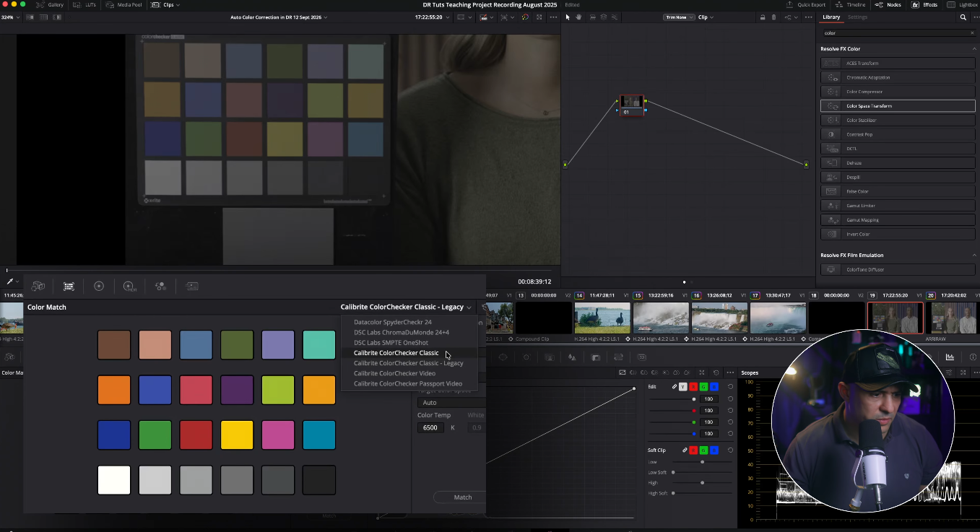Viewport: 980px width, 532px height.
Task: Choose Calibrite ColorChecker Passport Video option
Action: pos(408,383)
